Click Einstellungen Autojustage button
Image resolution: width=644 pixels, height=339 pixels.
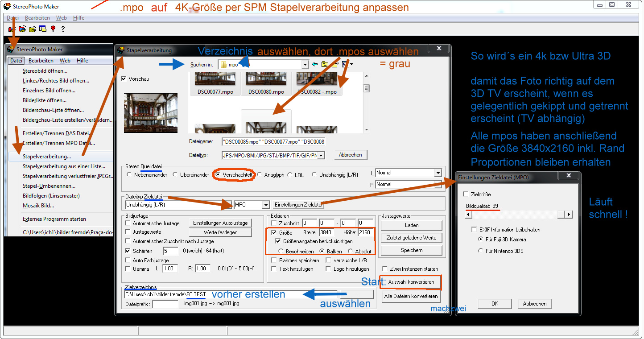point(221,223)
